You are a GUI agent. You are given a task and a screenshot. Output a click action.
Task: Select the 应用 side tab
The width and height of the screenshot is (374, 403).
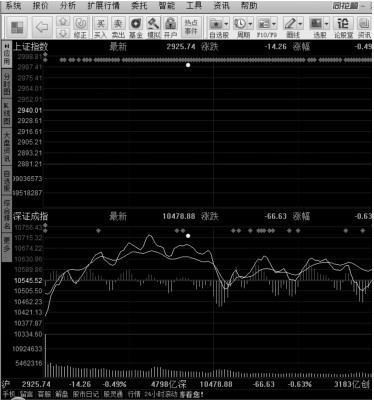click(7, 54)
